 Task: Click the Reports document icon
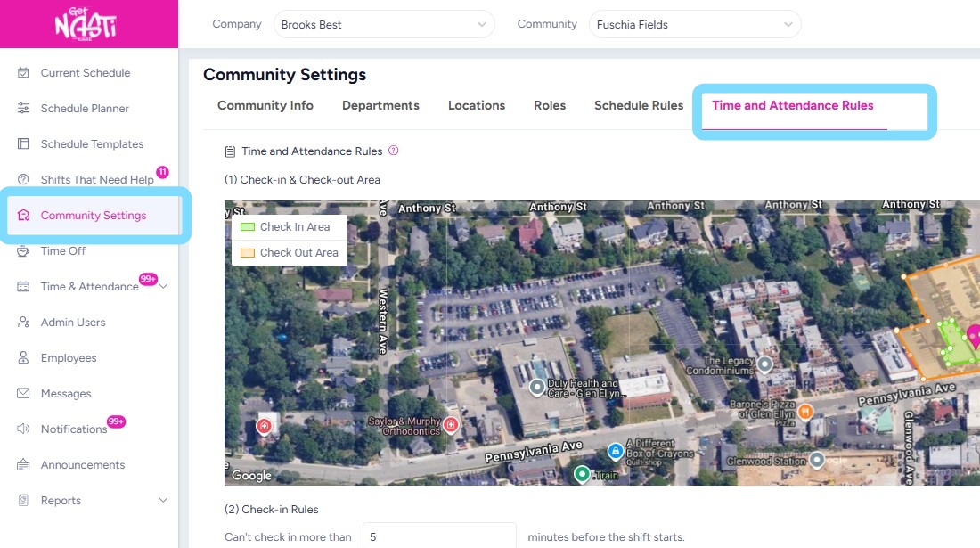23,500
